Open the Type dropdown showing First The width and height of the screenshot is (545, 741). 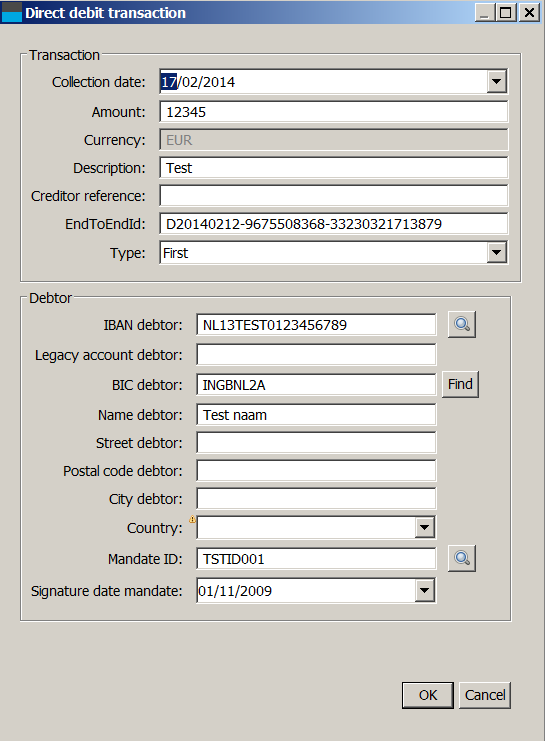click(496, 252)
